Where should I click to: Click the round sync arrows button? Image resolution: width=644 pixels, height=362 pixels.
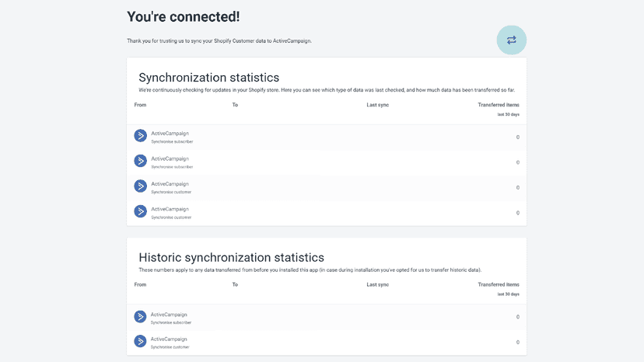coord(511,40)
